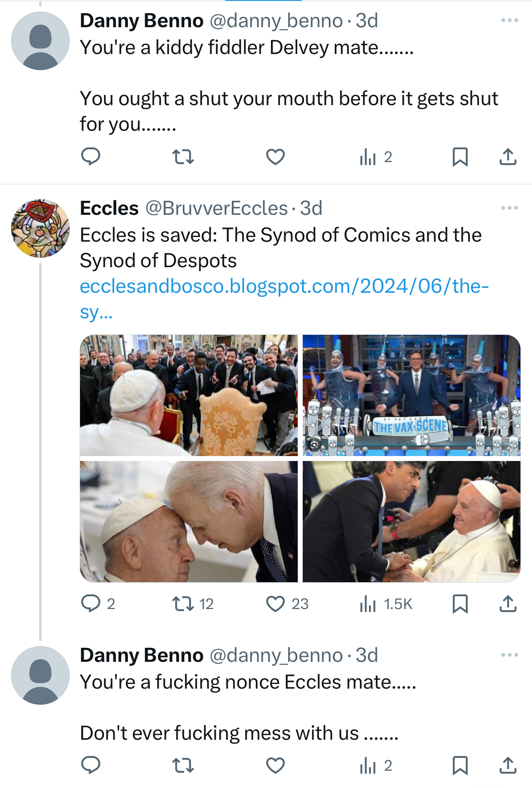This screenshot has height=788, width=532.
Task: Share the Eccles tweet via share icon
Action: 508,604
